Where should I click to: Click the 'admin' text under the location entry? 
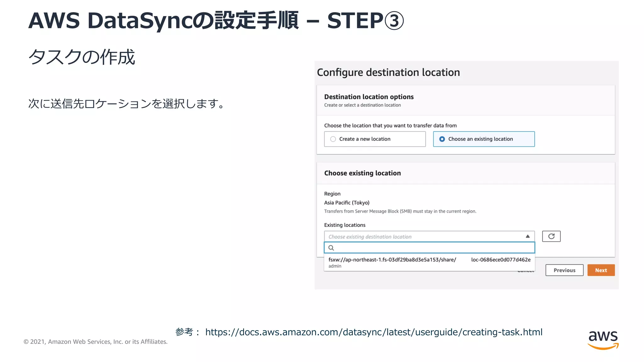coord(335,266)
